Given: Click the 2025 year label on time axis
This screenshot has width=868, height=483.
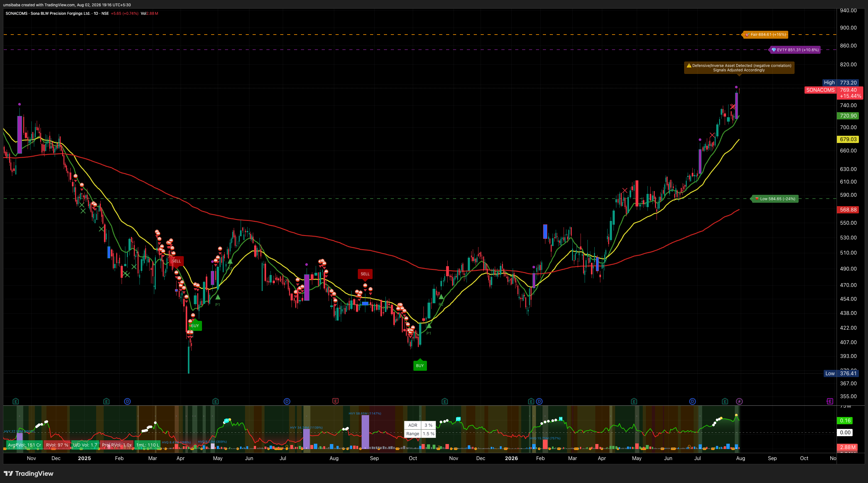Looking at the screenshot, I should click(84, 458).
